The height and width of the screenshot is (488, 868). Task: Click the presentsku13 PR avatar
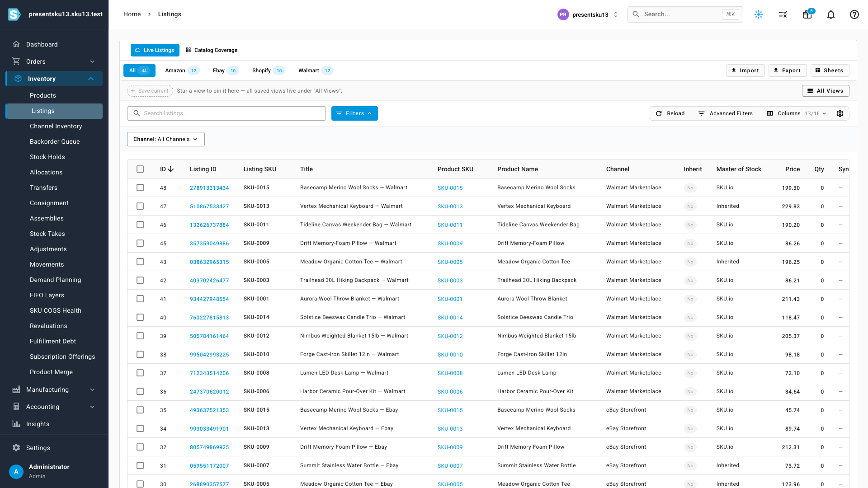(x=563, y=14)
